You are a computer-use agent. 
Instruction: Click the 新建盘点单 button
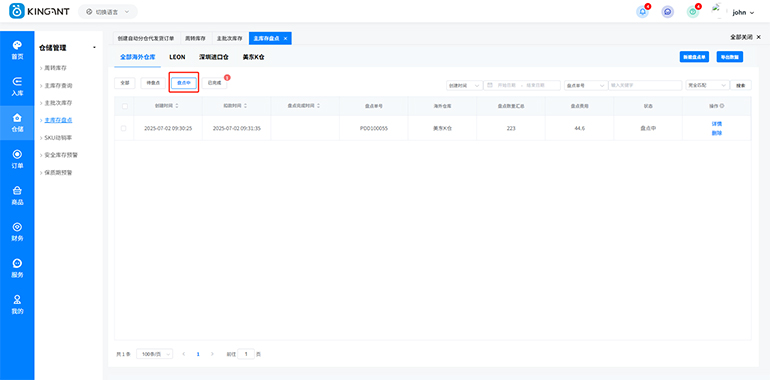click(694, 57)
